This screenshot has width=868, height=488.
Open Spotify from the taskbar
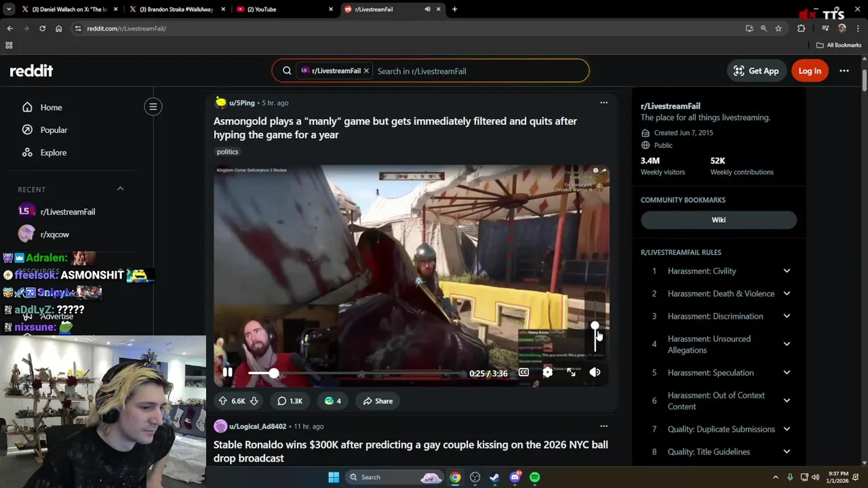tap(534, 477)
